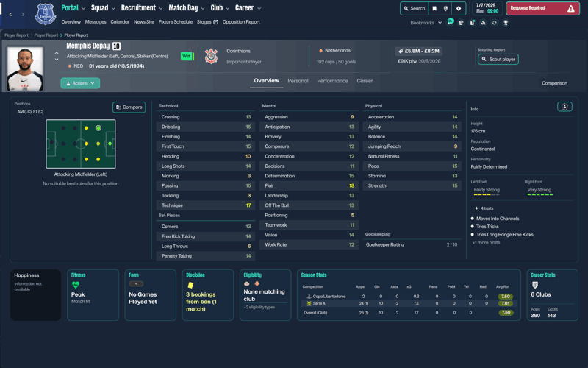Click the Search button
Screen dimensions: 588x368
coord(415,8)
